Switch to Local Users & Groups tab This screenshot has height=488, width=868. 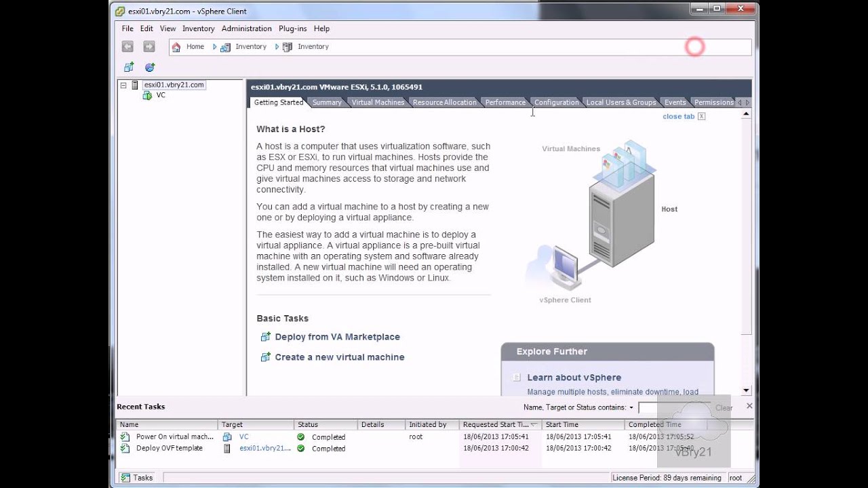[621, 102]
